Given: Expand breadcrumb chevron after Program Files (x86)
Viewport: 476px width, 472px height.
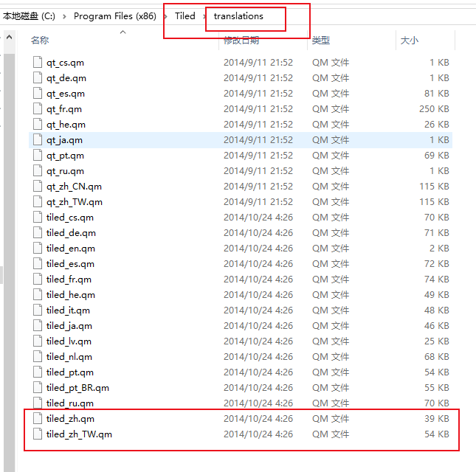Looking at the screenshot, I should coord(166,16).
